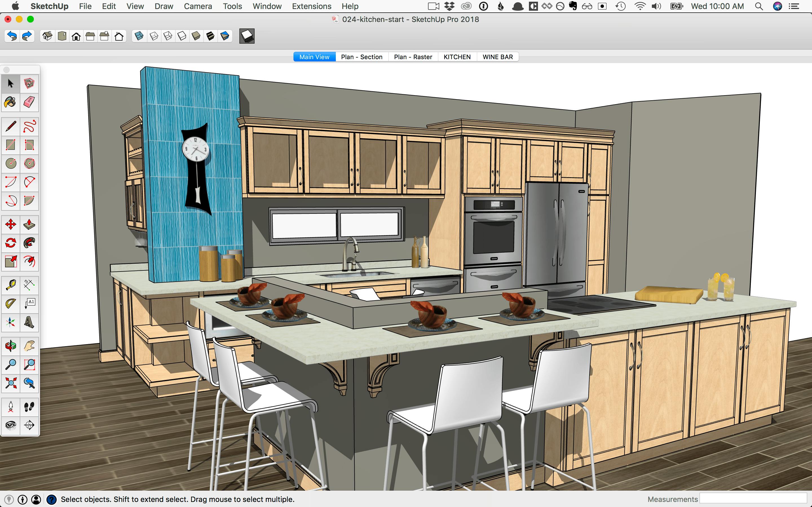The image size is (812, 507).
Task: Select the Tape Measure tool
Action: click(x=10, y=284)
